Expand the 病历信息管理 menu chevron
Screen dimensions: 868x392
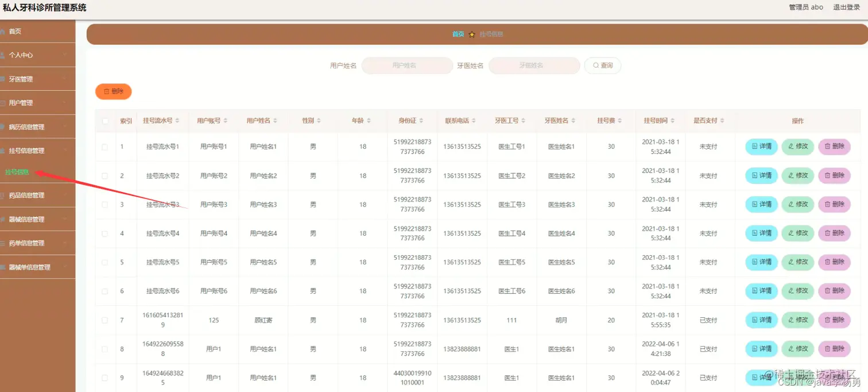pos(65,126)
